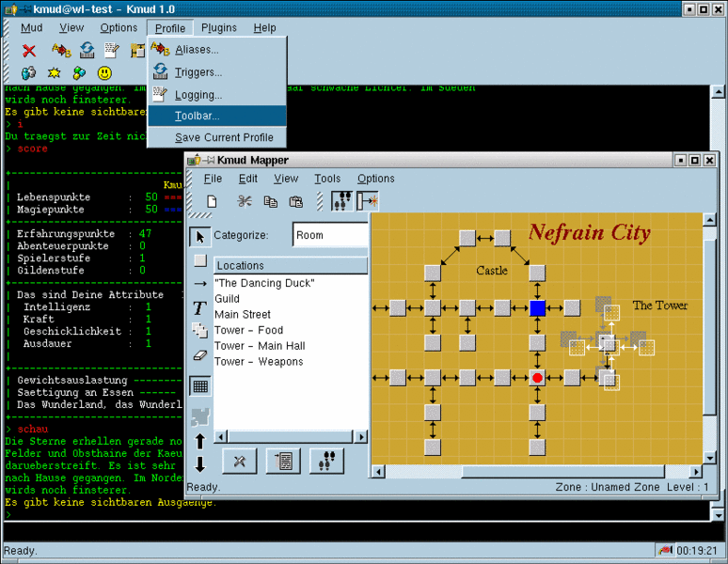Open Mapper Edit menu
This screenshot has height=564, width=728.
(248, 179)
